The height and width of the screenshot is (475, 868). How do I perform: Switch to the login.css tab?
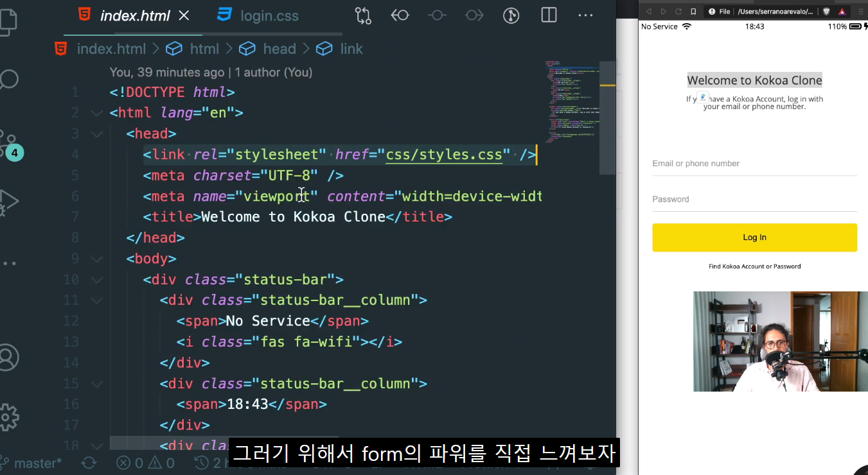pyautogui.click(x=258, y=16)
